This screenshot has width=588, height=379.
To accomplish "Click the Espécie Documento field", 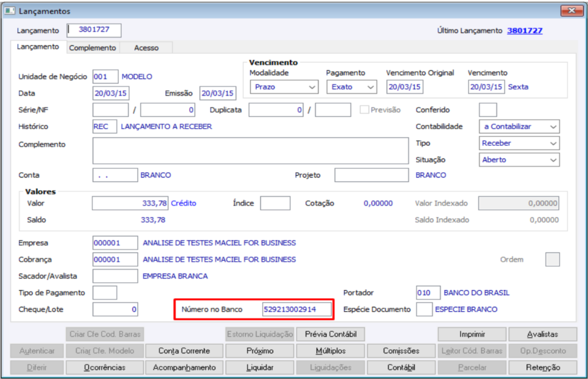I will click(424, 309).
